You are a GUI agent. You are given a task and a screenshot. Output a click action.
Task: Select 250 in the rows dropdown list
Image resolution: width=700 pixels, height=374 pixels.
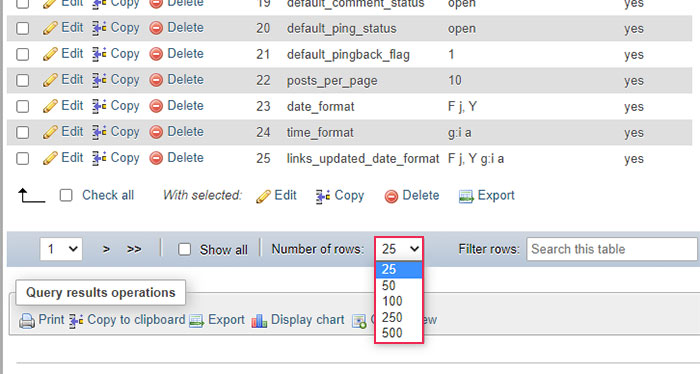[399, 317]
